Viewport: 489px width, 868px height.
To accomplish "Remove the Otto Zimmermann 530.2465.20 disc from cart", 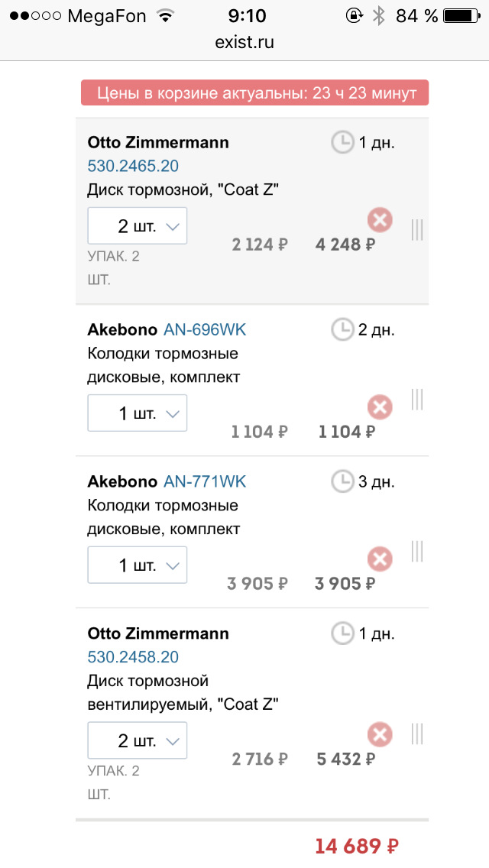I will (380, 219).
